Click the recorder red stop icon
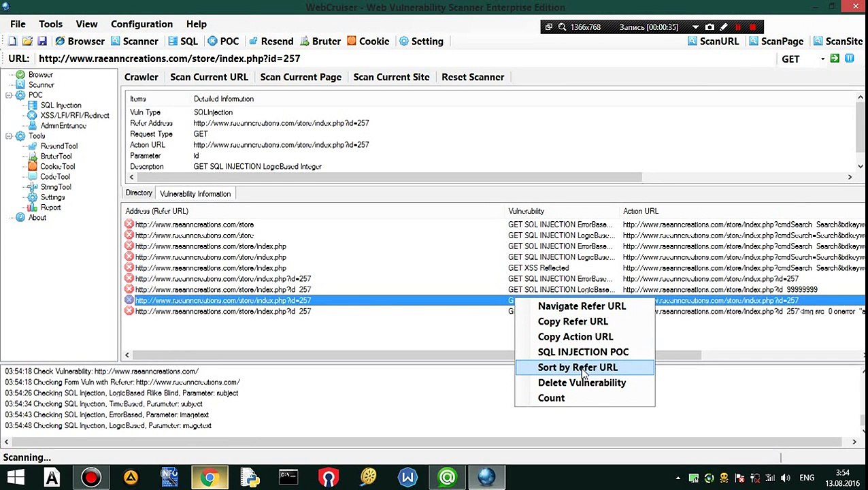Viewport: 868px width, 490px height. (x=753, y=27)
